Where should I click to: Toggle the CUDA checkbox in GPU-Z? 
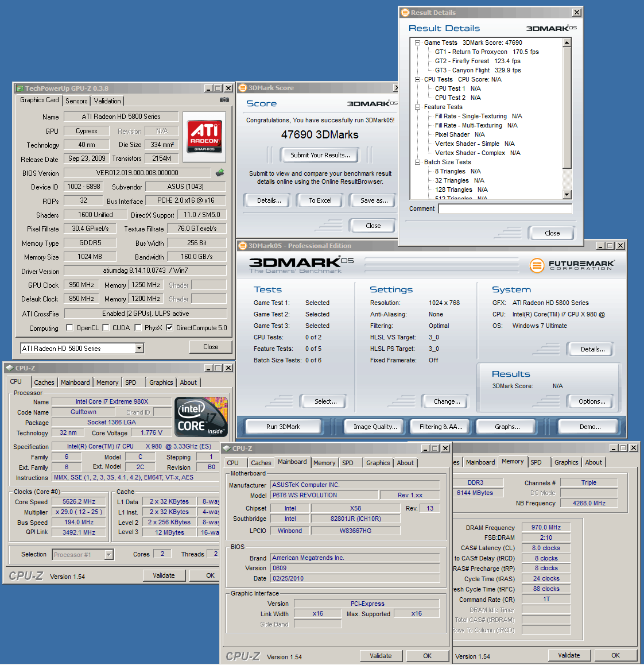(x=106, y=327)
